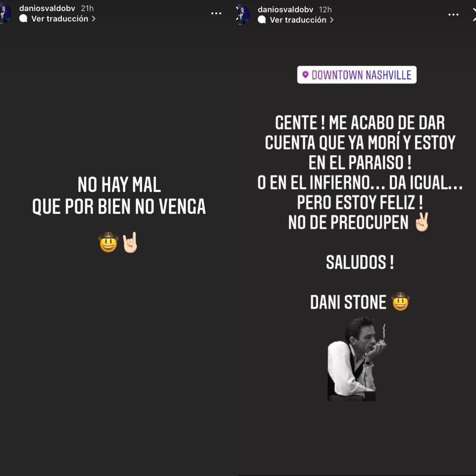Tap the right story profile avatar

[243, 14]
